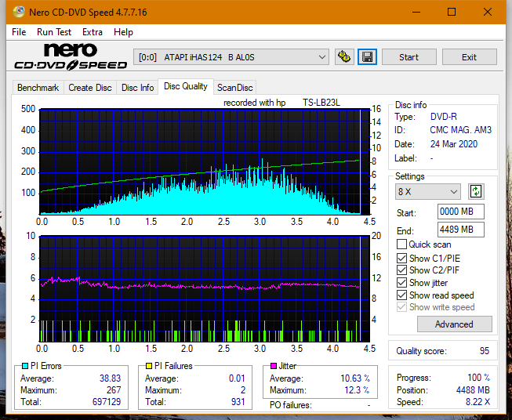Open the Extra menu
512x420 pixels.
point(93,32)
